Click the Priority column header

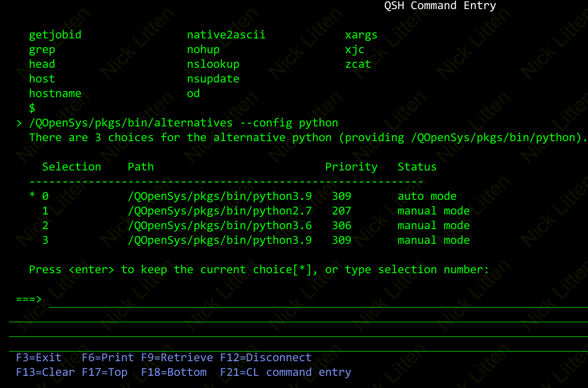[x=351, y=166]
